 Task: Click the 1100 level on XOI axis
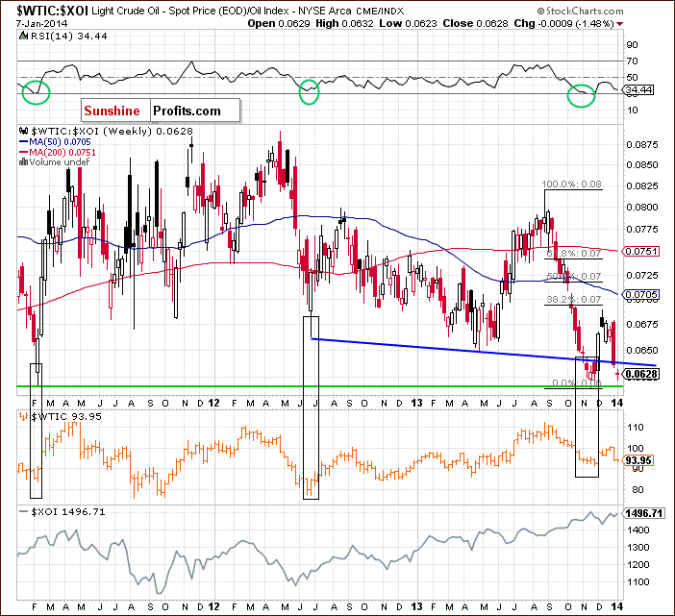pos(638,581)
